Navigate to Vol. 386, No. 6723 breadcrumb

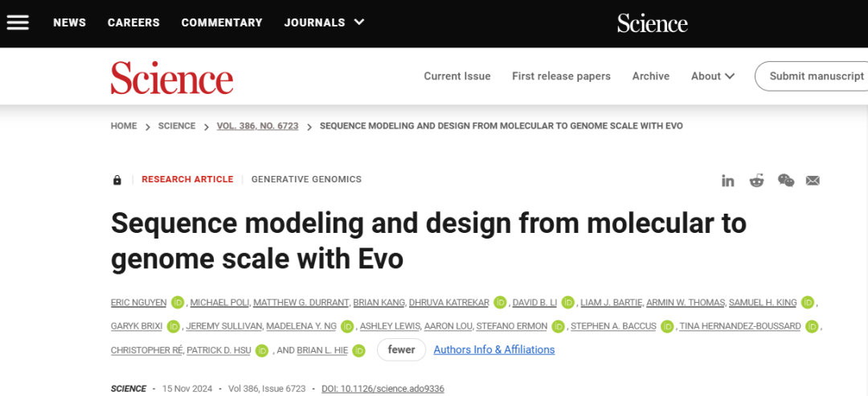pyautogui.click(x=257, y=126)
